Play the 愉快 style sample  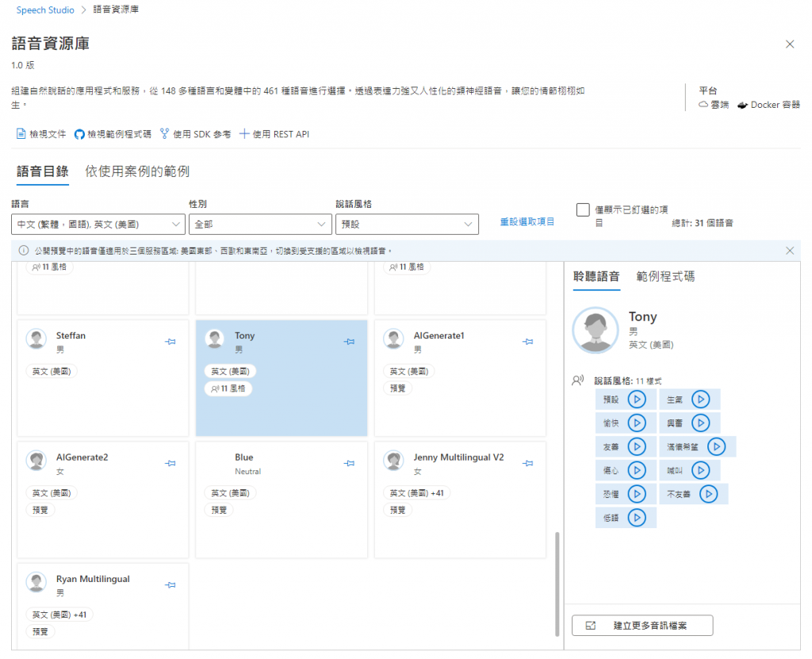tap(637, 423)
